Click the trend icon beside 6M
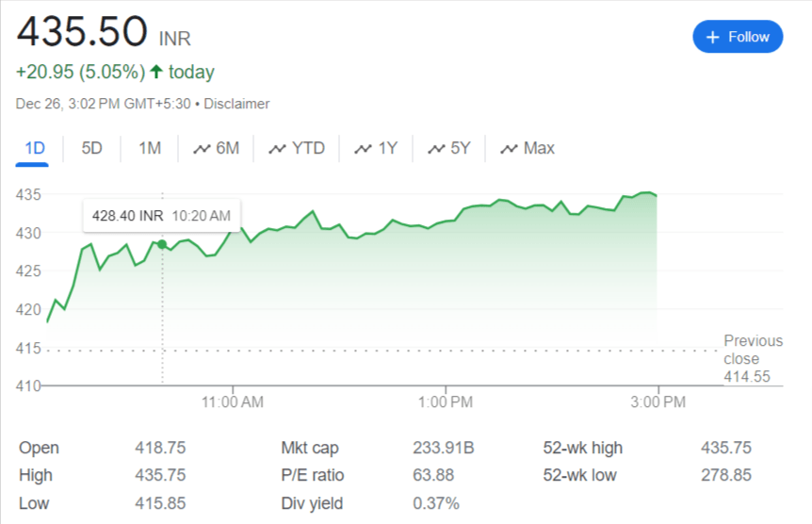This screenshot has height=524, width=812. click(x=202, y=149)
